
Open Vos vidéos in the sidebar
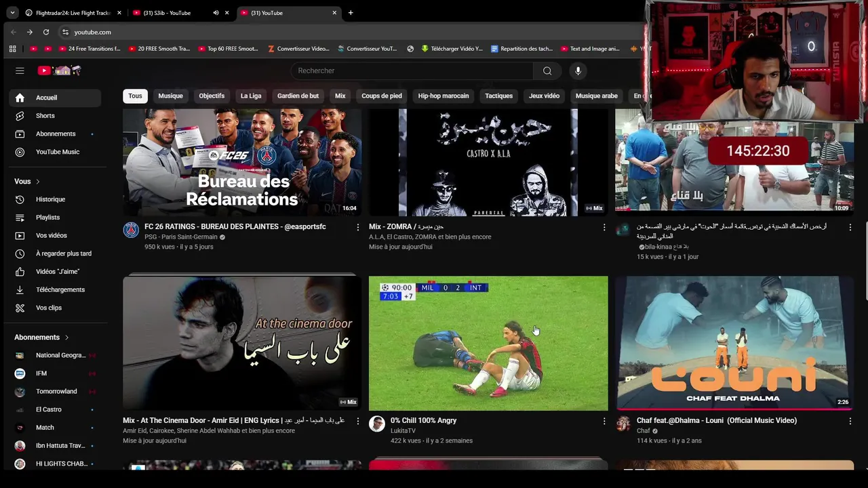(55, 235)
